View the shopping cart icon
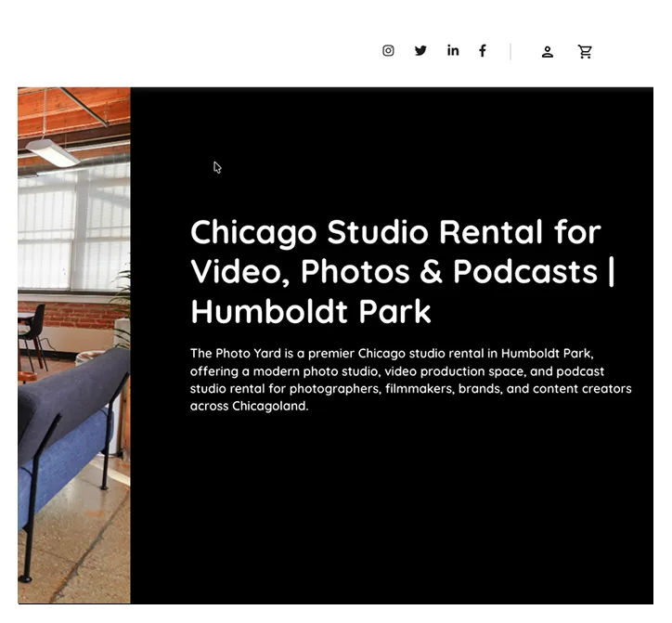The width and height of the screenshot is (672, 623). 585,51
